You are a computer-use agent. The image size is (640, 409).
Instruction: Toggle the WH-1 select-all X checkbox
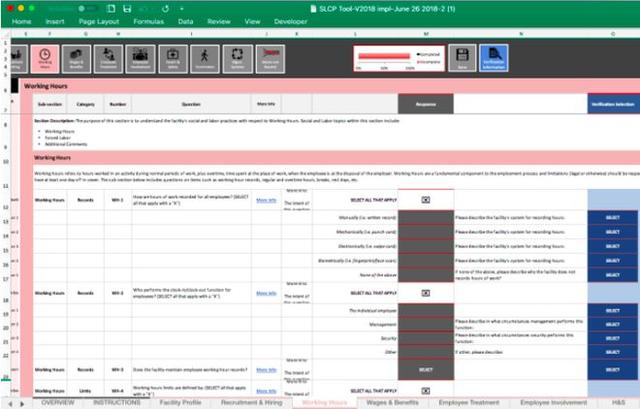(x=425, y=200)
